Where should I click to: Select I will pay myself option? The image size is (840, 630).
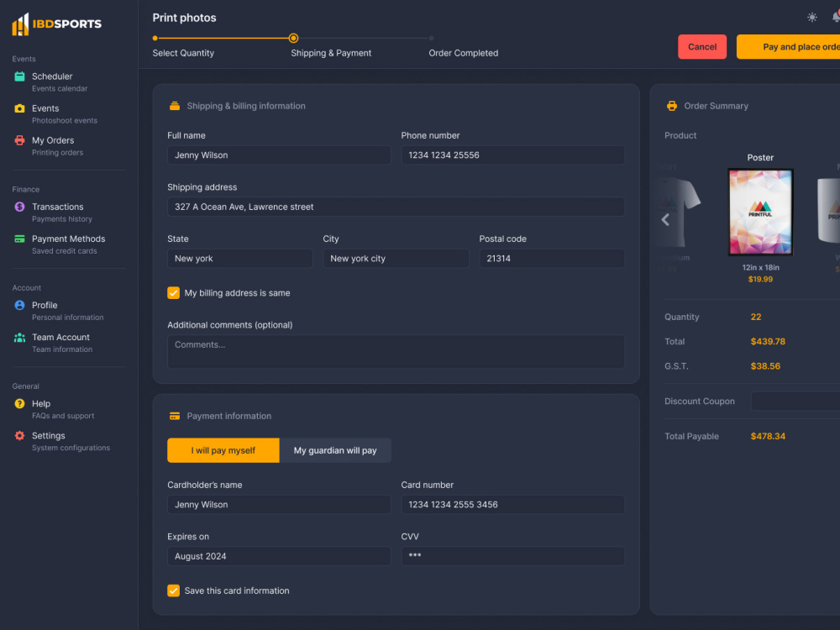pyautogui.click(x=223, y=450)
